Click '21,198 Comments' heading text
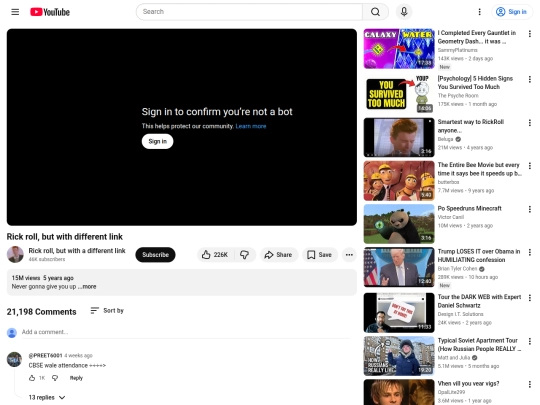The image size is (540, 405). pyautogui.click(x=41, y=312)
